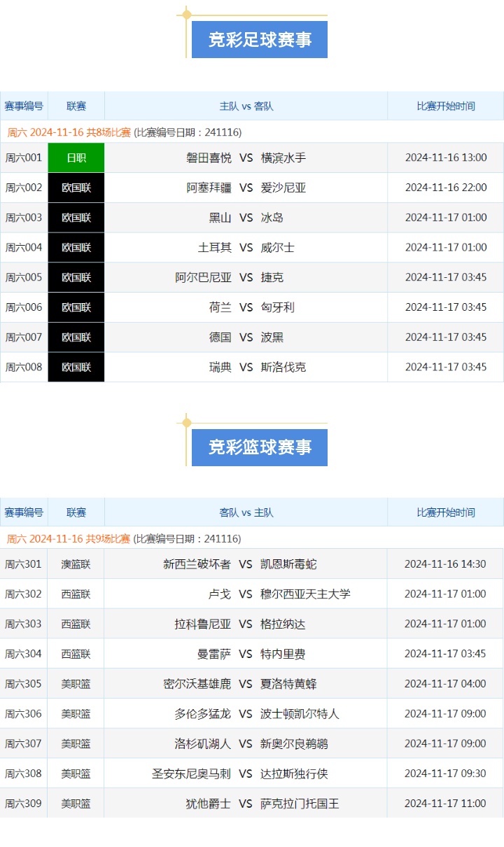Click the 穆尔西亚天主大学 team name
504x847 pixels.
pos(305,594)
